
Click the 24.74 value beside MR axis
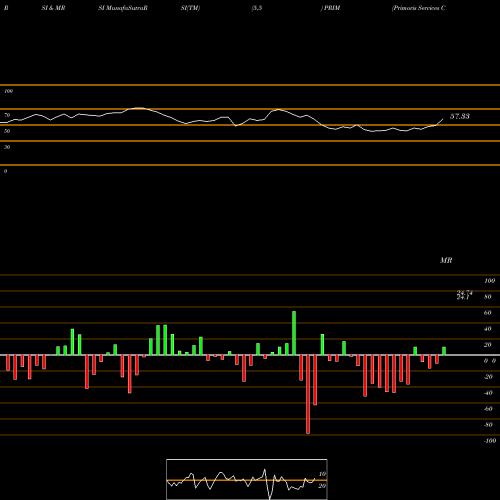pyautogui.click(x=464, y=293)
